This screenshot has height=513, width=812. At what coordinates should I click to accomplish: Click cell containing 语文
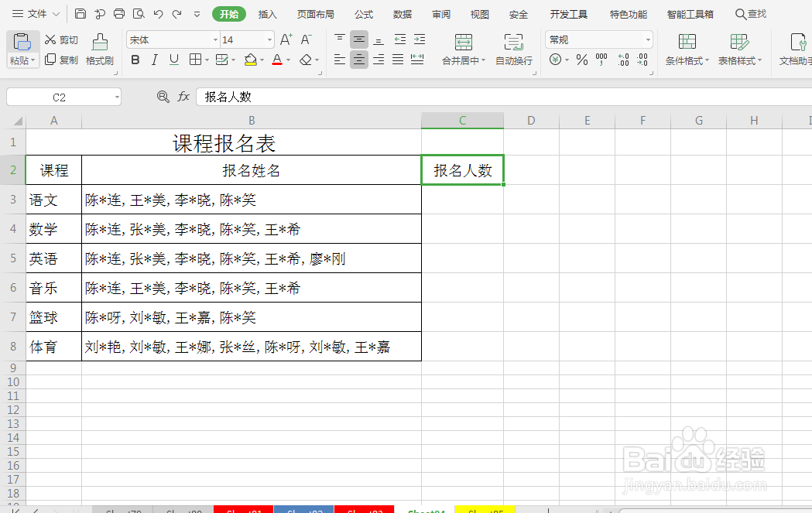tap(54, 200)
